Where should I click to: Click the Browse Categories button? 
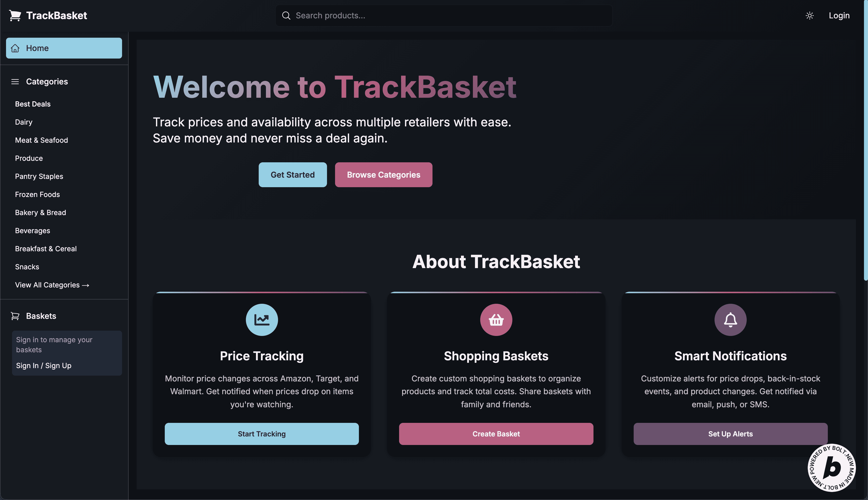point(383,175)
